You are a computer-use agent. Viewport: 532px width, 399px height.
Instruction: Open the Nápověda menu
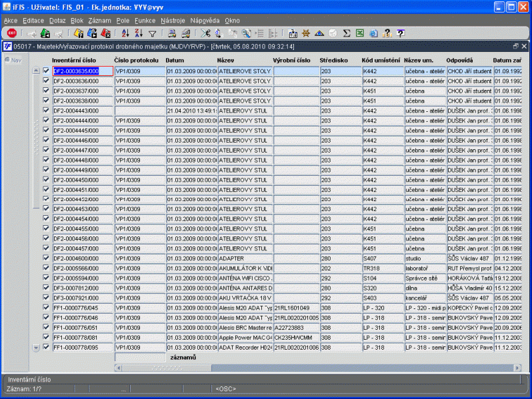[205, 21]
